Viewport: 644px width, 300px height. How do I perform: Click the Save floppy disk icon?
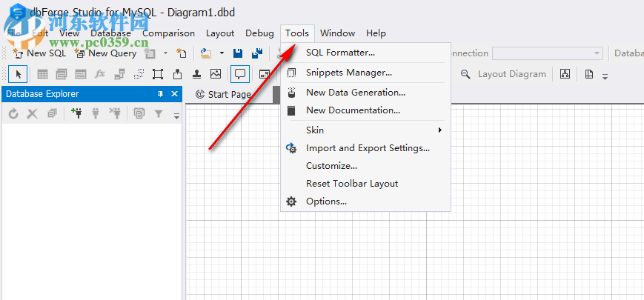coord(238,53)
